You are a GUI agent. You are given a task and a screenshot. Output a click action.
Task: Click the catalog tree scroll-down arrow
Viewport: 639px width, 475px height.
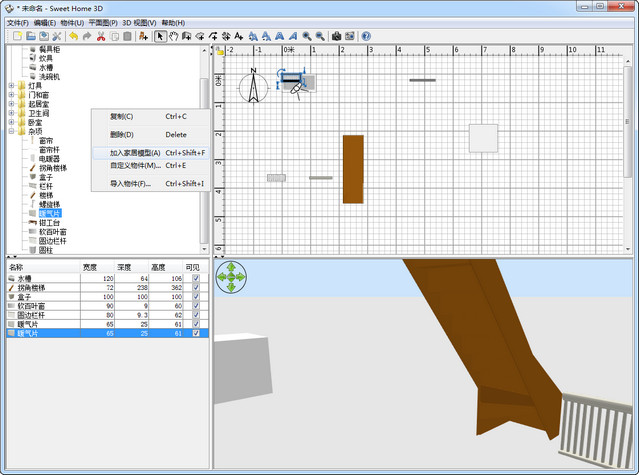tap(204, 249)
